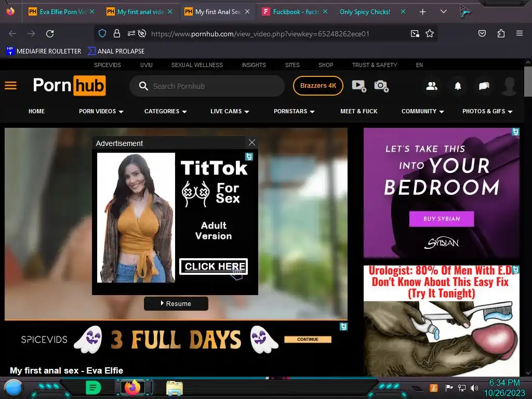This screenshot has height=399, width=532.
Task: Open the site permissions icon in address bar
Action: [131, 34]
